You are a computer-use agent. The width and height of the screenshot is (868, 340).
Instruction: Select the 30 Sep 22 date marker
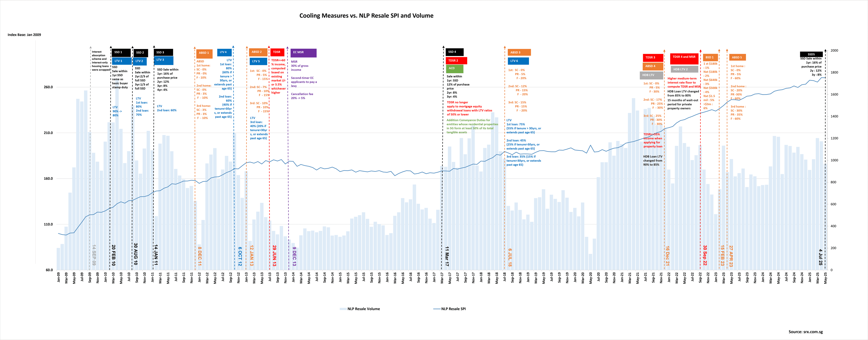(x=705, y=255)
